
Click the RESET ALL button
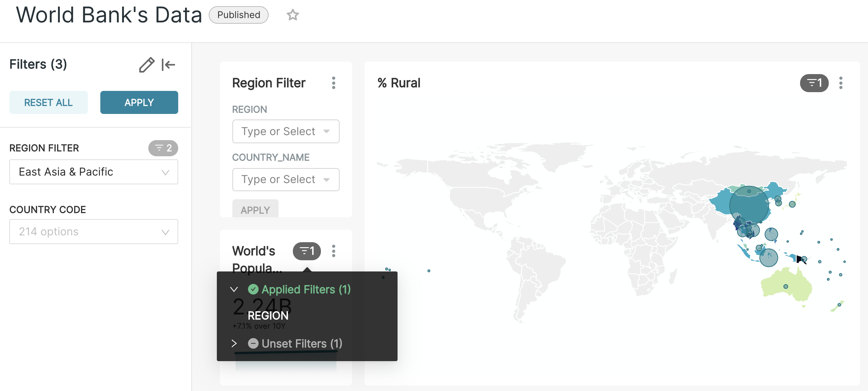tap(49, 102)
